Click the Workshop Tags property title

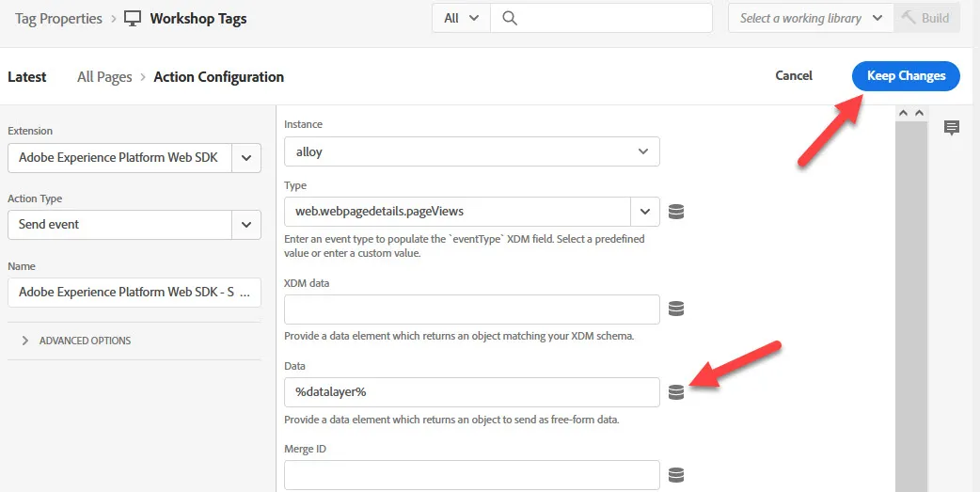click(x=198, y=19)
